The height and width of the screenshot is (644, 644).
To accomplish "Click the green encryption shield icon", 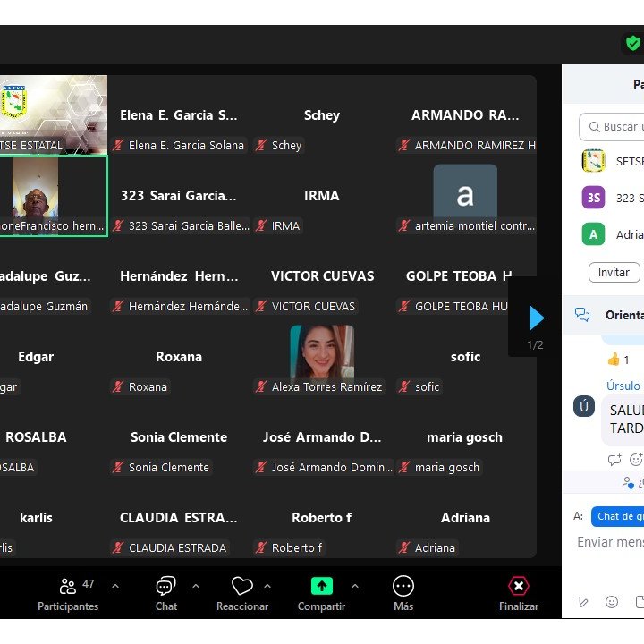I will 632,43.
